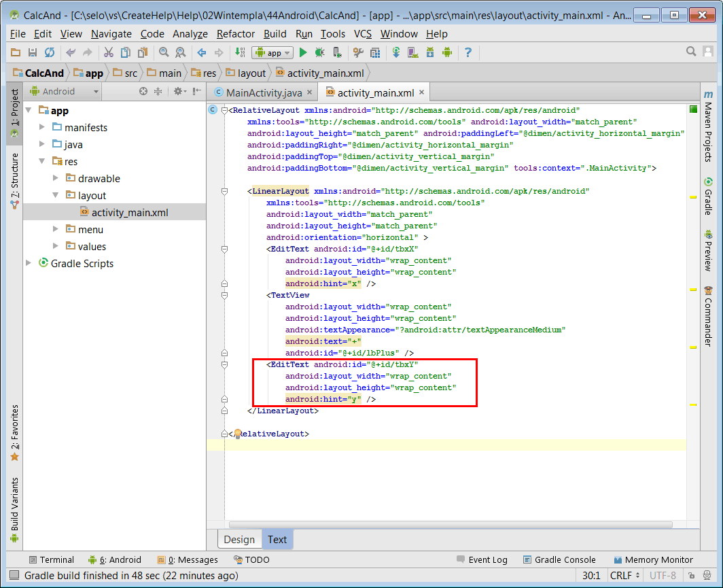Open the VCS menu
This screenshot has width=723, height=588.
pyautogui.click(x=362, y=34)
